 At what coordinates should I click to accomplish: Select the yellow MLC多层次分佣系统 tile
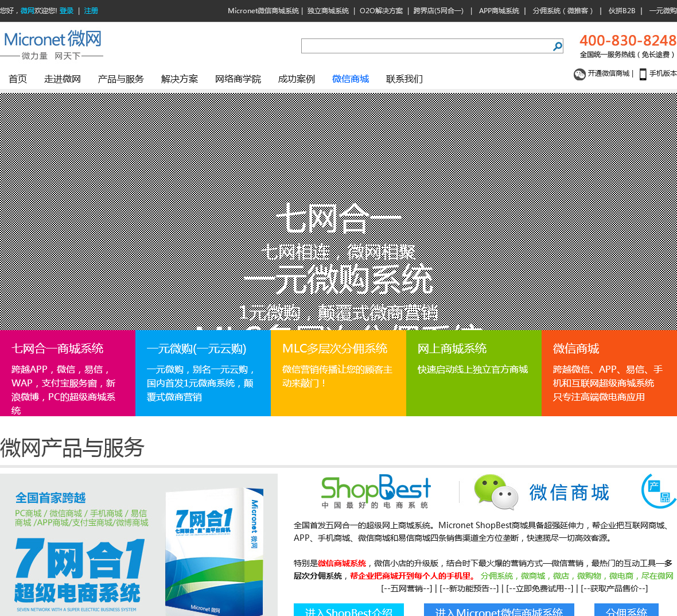(x=338, y=373)
